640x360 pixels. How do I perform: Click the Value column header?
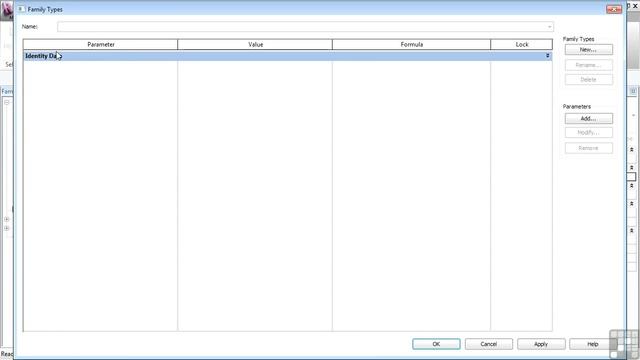(255, 44)
